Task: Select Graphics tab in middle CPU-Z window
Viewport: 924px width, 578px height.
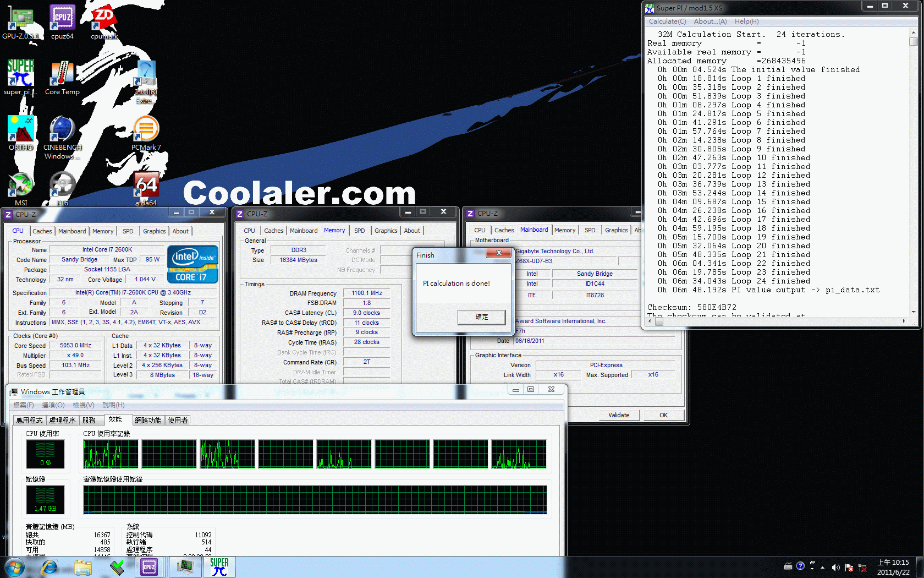Action: (x=386, y=231)
